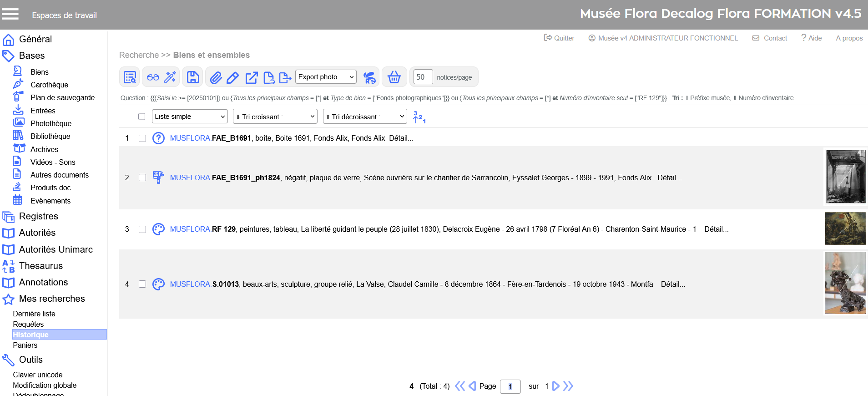Click the pencil edit icon in toolbar
Image resolution: width=868 pixels, height=396 pixels.
pos(233,78)
